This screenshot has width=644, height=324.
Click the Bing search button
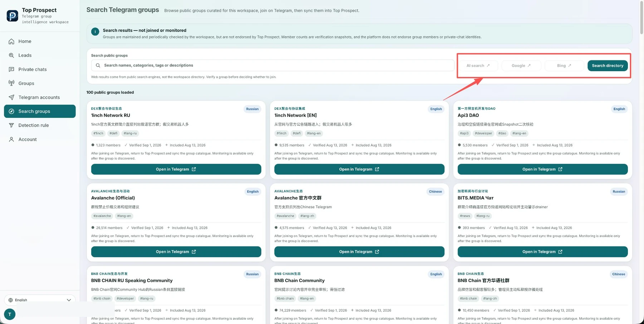pos(564,66)
